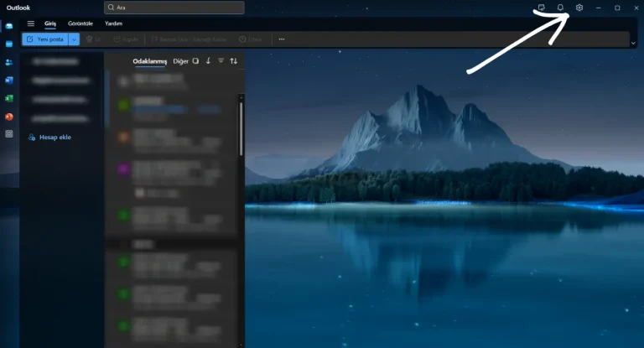The image size is (644, 348).
Task: Open the Görüntüle tab
Action: coord(80,23)
